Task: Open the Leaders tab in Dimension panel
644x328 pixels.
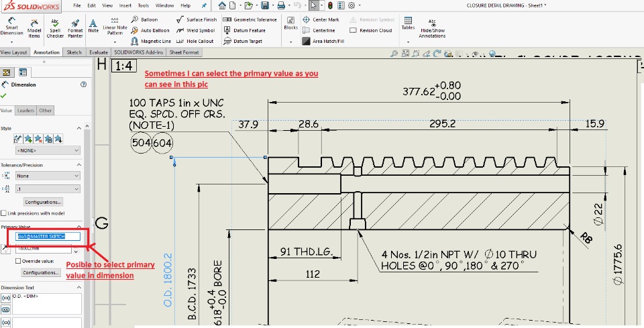Action: 25,111
